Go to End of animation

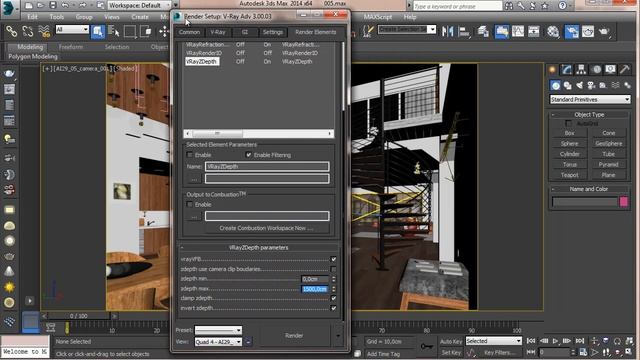[580, 341]
